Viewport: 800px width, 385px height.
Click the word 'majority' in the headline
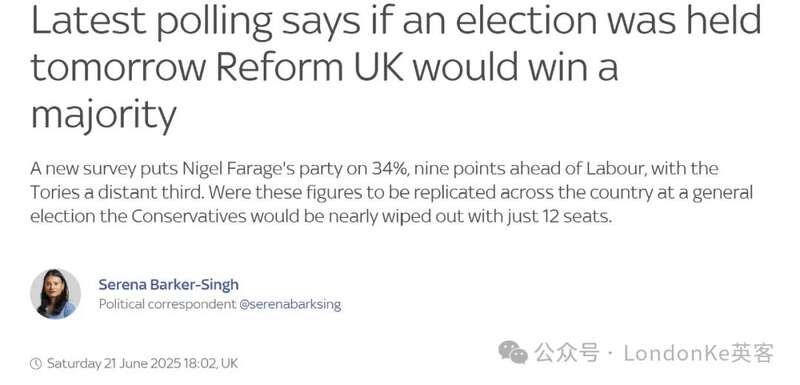click(104, 115)
